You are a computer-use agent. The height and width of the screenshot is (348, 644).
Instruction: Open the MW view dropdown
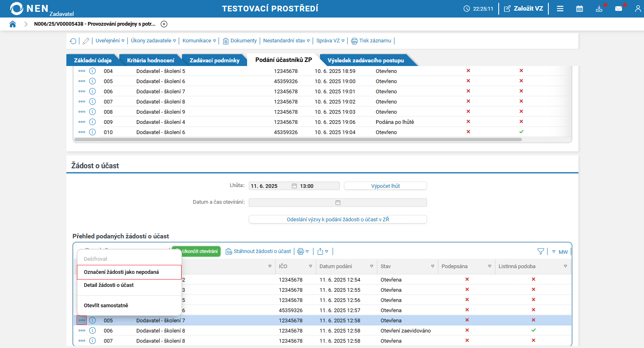(560, 252)
